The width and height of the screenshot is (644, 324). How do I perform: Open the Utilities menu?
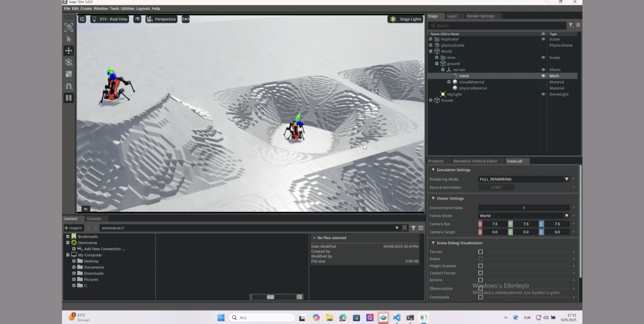coord(127,8)
